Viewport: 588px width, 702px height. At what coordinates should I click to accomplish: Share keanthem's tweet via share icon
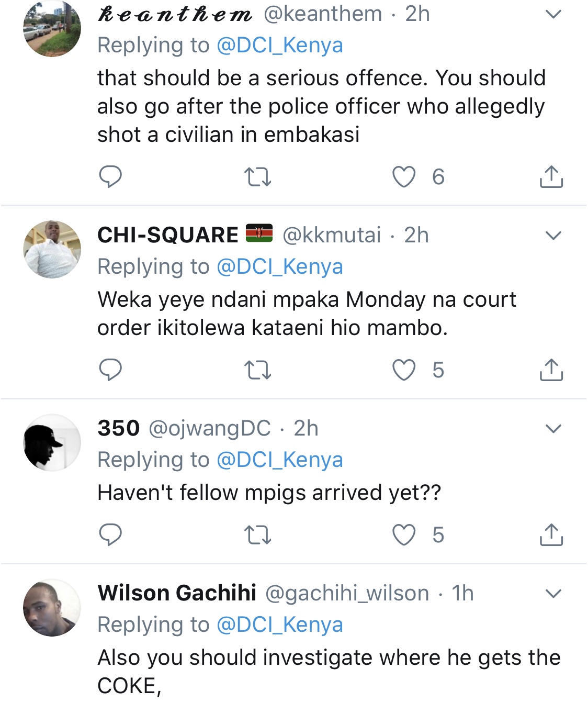pyautogui.click(x=551, y=176)
